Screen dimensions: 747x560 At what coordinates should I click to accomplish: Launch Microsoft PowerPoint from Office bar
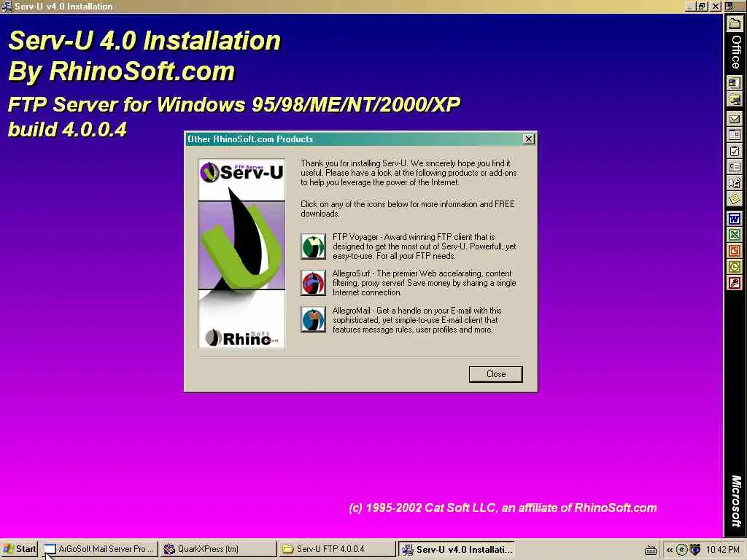734,251
